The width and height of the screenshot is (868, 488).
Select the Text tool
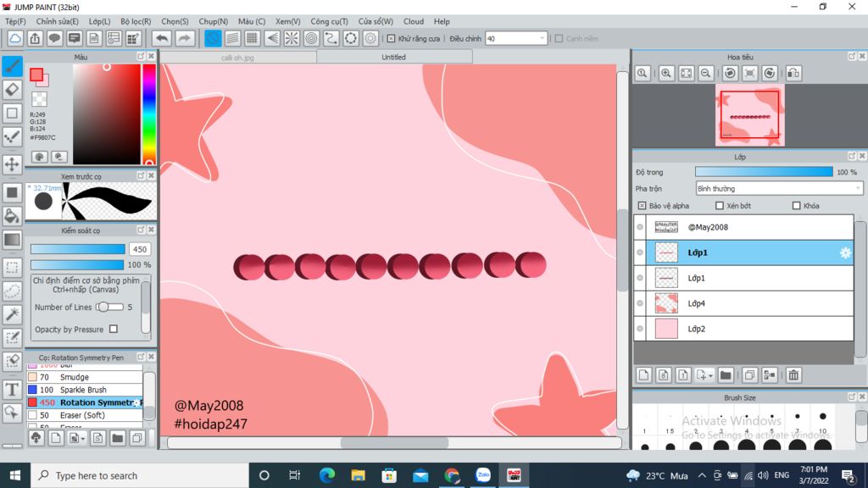tap(12, 390)
